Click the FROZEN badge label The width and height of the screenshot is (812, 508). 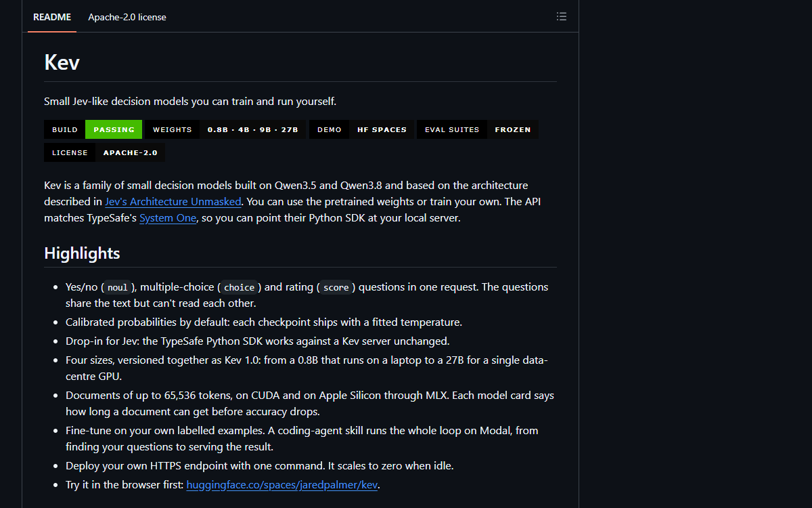(x=513, y=129)
